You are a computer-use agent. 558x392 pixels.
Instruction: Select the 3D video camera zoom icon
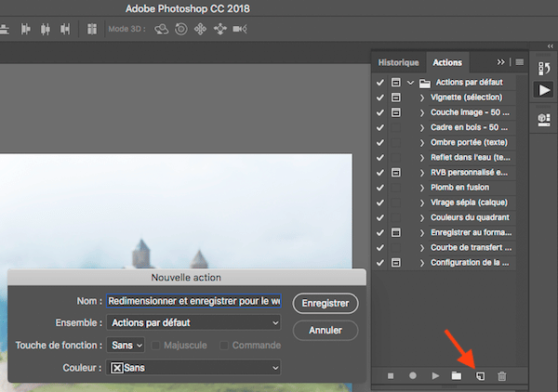(x=239, y=29)
